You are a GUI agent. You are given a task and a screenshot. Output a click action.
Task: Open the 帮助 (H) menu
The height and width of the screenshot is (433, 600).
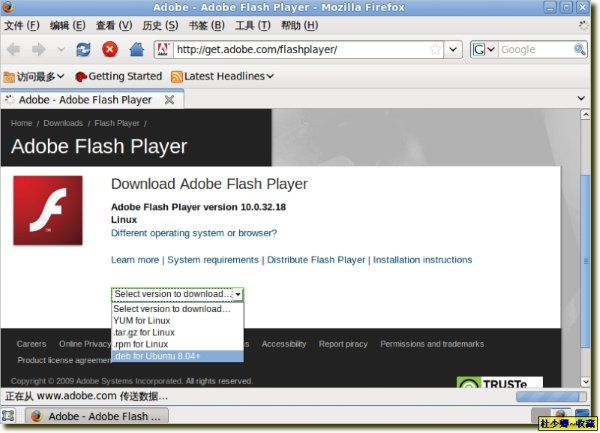pos(300,26)
